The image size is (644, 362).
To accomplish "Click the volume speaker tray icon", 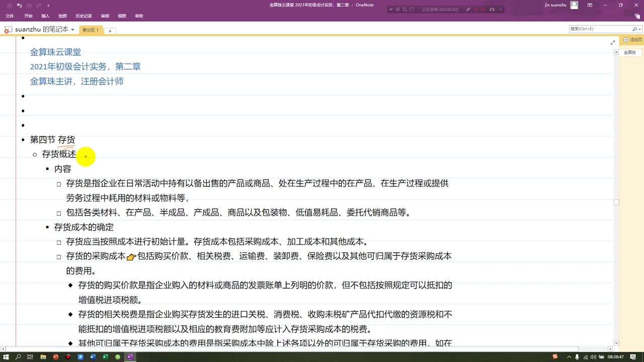I will pos(592,357).
